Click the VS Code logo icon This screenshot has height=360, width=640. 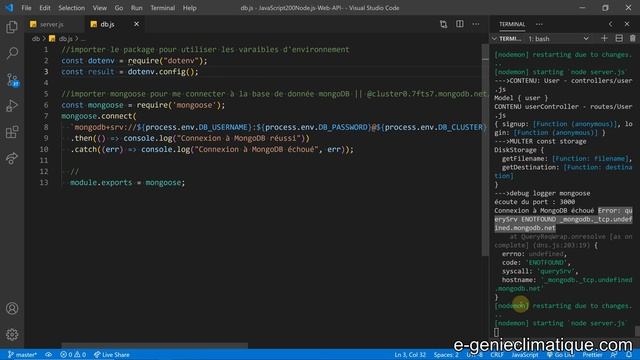9,8
